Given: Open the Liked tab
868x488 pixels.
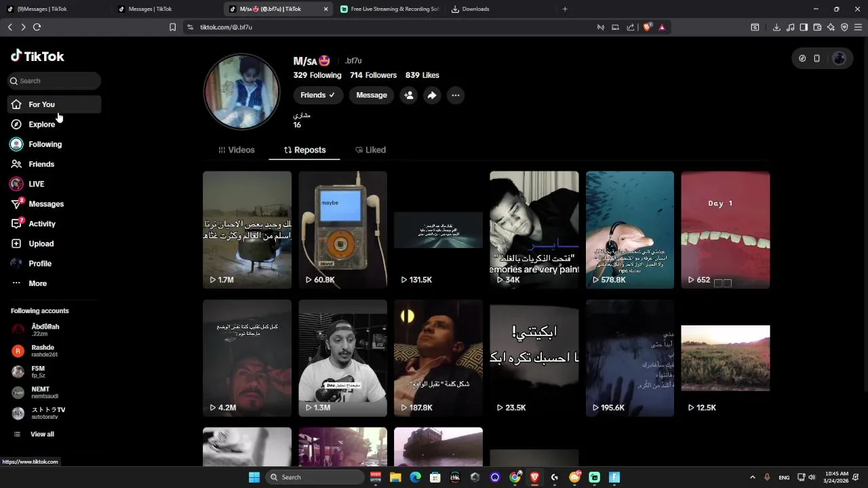Looking at the screenshot, I should [370, 150].
